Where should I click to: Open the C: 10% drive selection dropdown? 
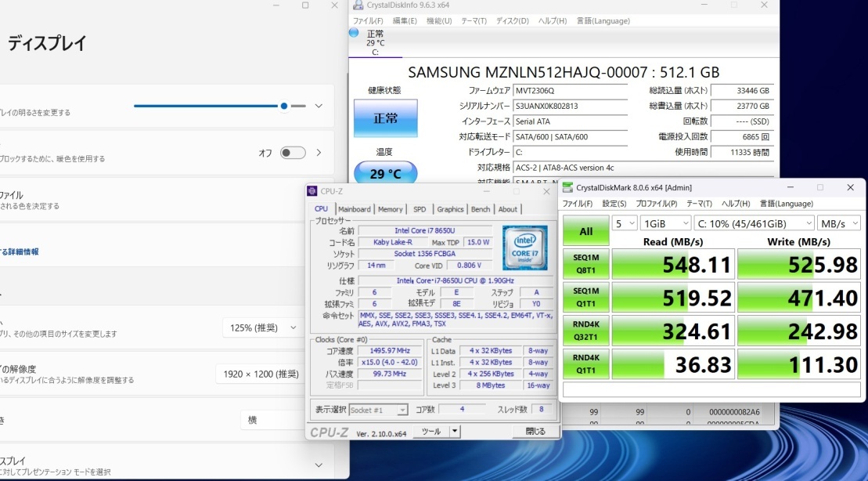[754, 223]
